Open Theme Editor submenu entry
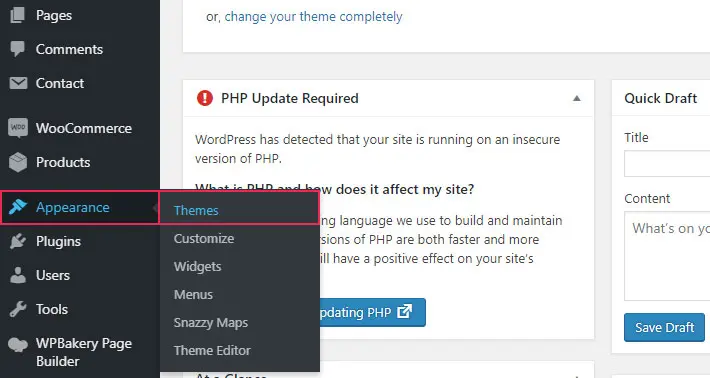 tap(212, 350)
